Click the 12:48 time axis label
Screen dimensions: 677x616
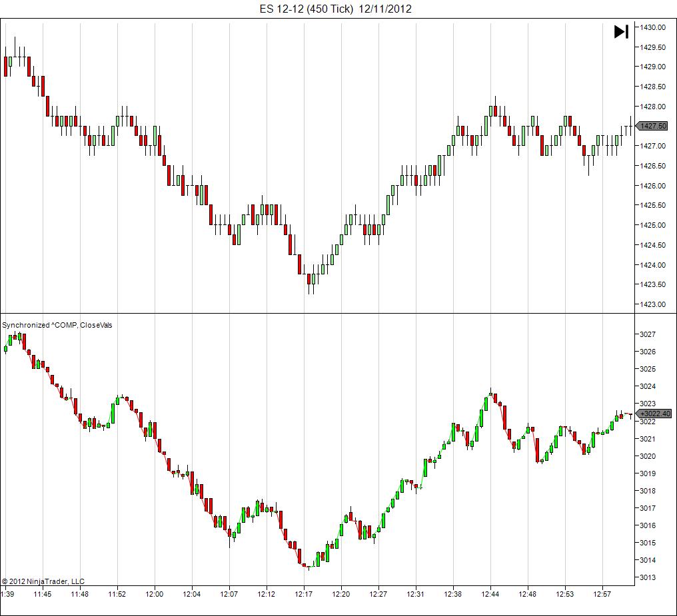[527, 594]
